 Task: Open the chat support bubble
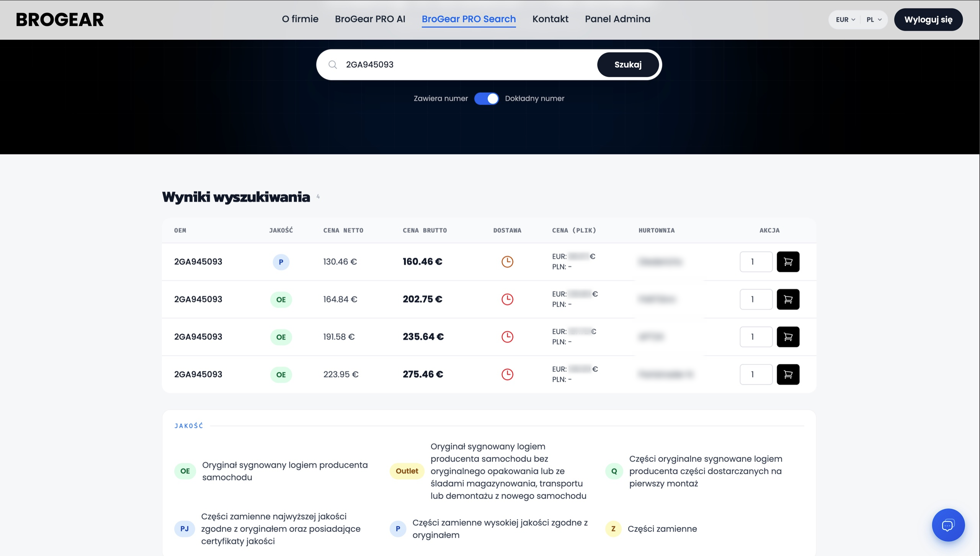948,525
